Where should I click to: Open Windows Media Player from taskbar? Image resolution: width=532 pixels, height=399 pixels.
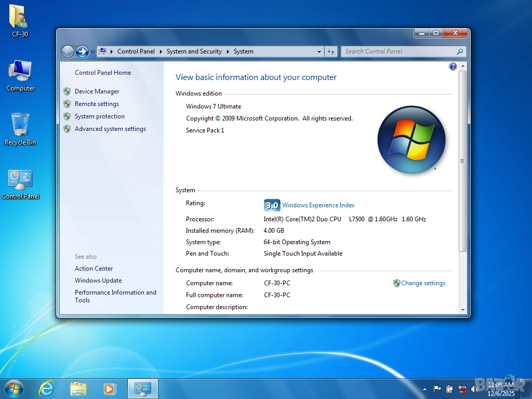110,388
